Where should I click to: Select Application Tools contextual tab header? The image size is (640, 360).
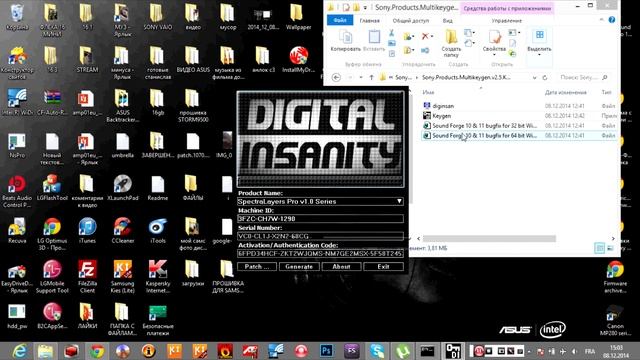[x=507, y=8]
